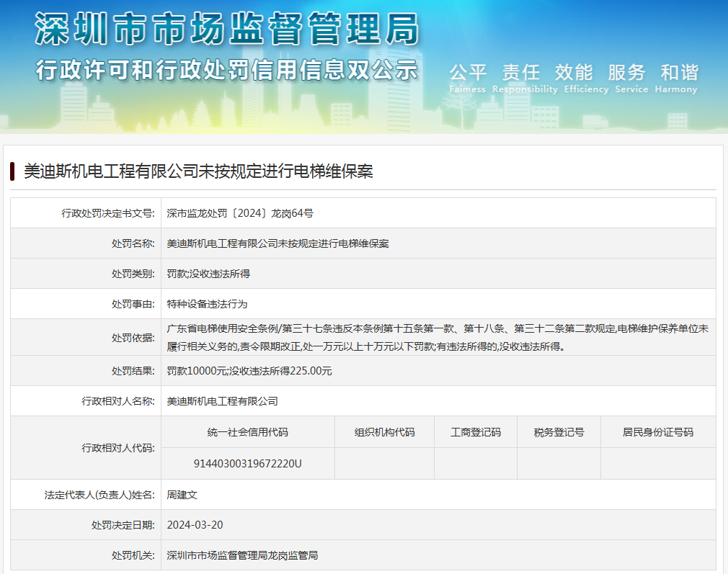Select the document number 深市监龙处罚〔2024〕龙岗64号
The image size is (728, 574).
(x=240, y=213)
